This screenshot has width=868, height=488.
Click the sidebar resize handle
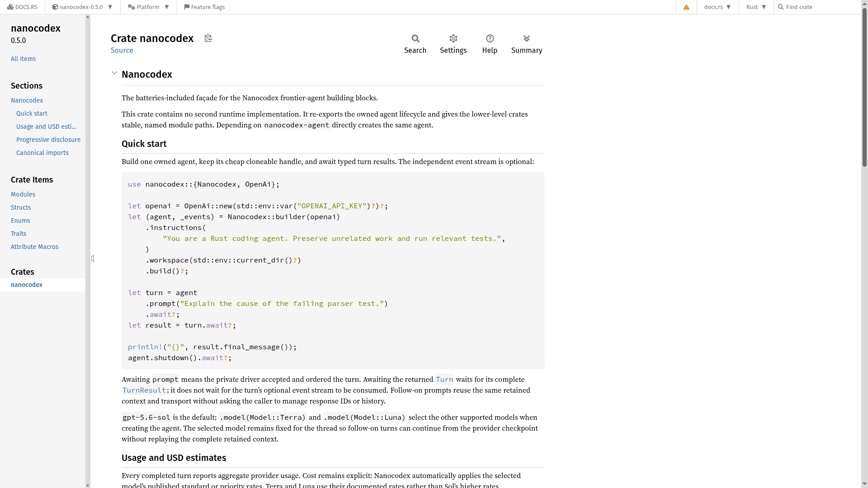tap(93, 258)
